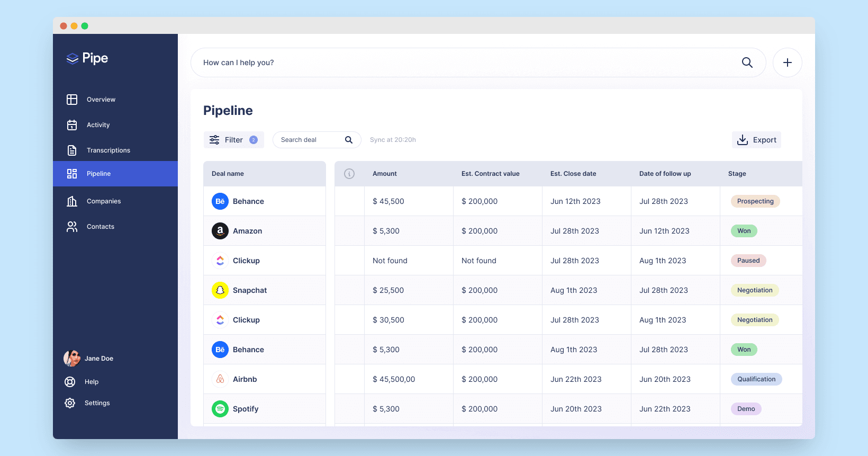Open Transcriptions document icon in sidebar

pos(72,150)
